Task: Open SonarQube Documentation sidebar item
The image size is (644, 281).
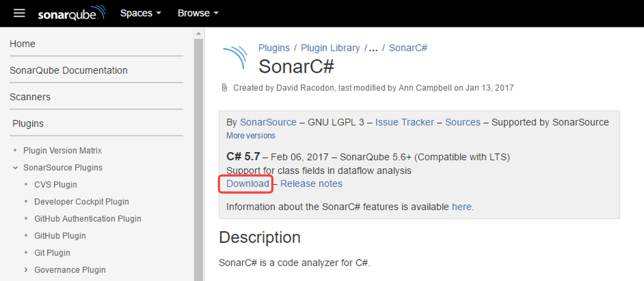Action: click(69, 70)
